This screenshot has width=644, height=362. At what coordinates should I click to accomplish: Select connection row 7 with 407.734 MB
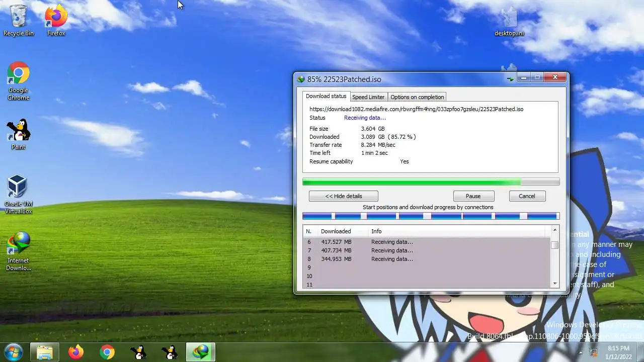tap(427, 250)
